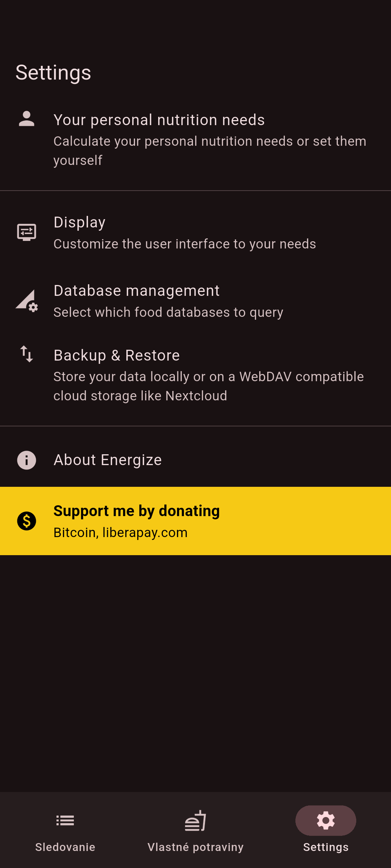Switch to the Sledovanie tab label

pos(65,847)
